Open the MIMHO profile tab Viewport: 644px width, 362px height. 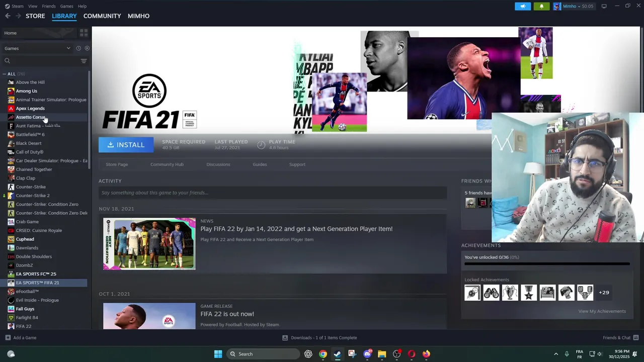click(x=138, y=16)
